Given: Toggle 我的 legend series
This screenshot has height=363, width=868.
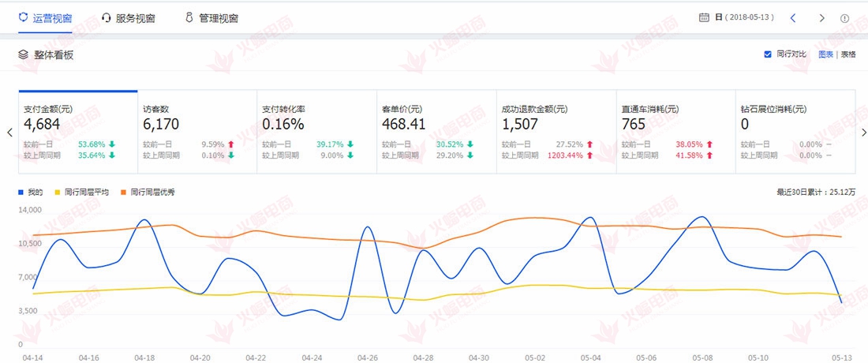Looking at the screenshot, I should (x=32, y=193).
